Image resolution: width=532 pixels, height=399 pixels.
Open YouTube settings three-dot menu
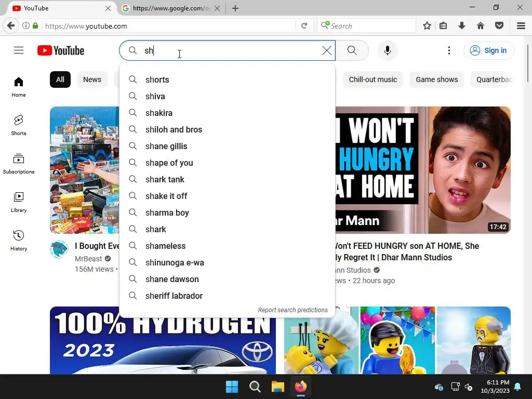449,50
